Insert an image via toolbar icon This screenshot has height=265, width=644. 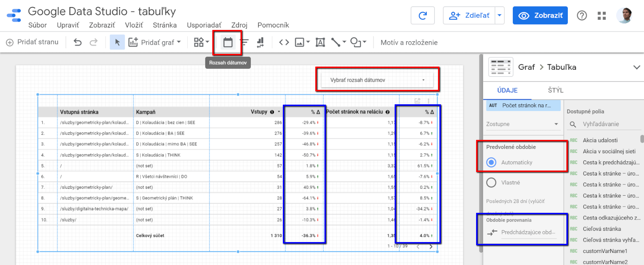click(299, 43)
